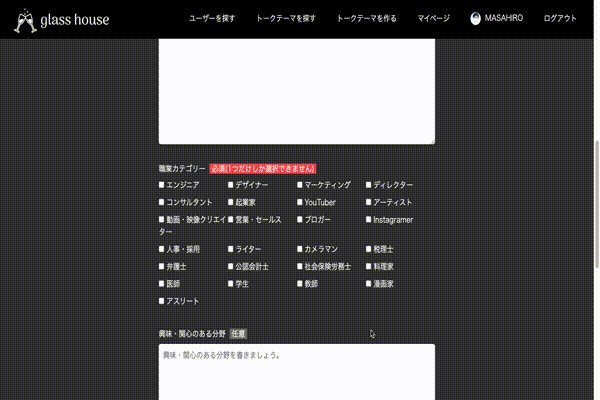The width and height of the screenshot is (600, 400).
Task: Click ログアウト to log out
Action: (x=560, y=18)
